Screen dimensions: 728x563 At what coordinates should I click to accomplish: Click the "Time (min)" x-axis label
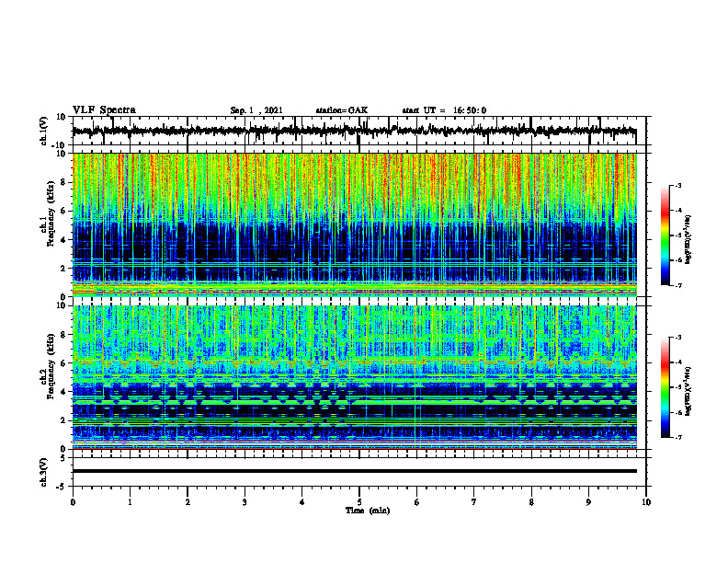click(x=368, y=511)
